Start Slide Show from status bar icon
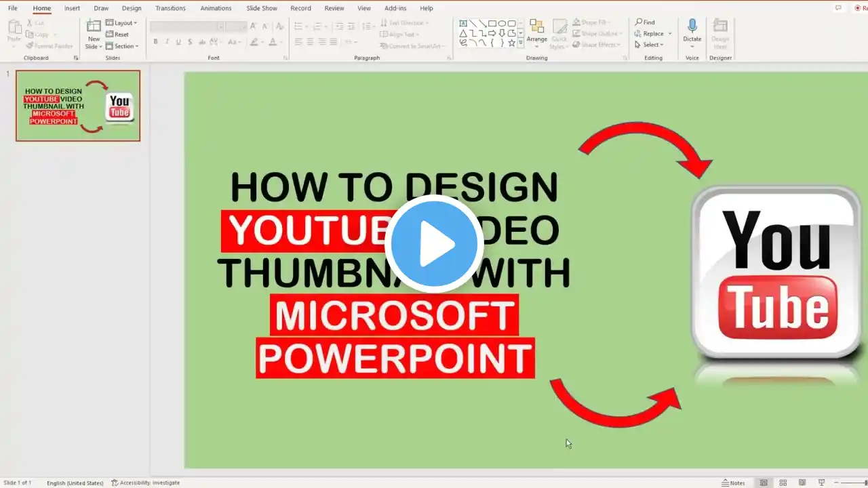Screen dimensions: 868x488 coord(821,483)
